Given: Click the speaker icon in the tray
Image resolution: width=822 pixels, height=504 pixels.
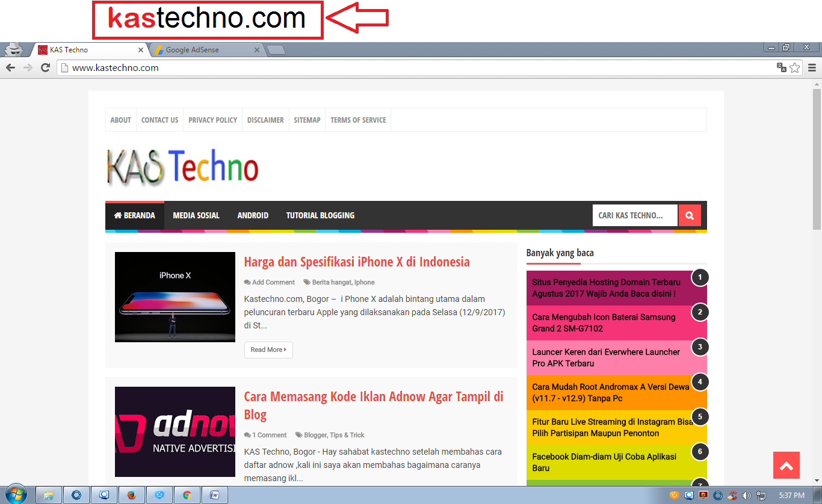Looking at the screenshot, I should pyautogui.click(x=746, y=496).
